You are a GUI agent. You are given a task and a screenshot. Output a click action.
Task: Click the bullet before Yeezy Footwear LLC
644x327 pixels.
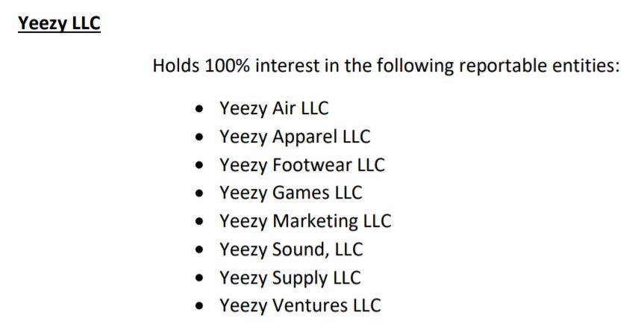click(x=199, y=166)
